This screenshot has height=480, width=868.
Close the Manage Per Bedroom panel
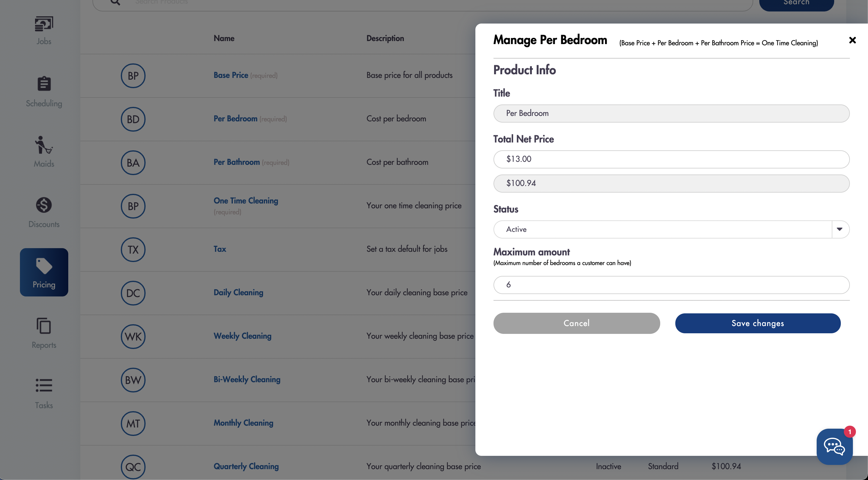(852, 40)
